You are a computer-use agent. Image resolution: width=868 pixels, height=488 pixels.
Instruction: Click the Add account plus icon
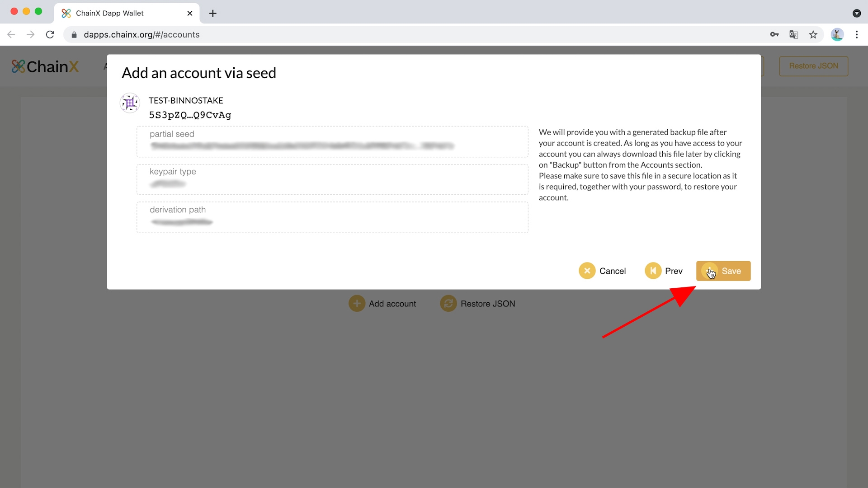click(357, 304)
